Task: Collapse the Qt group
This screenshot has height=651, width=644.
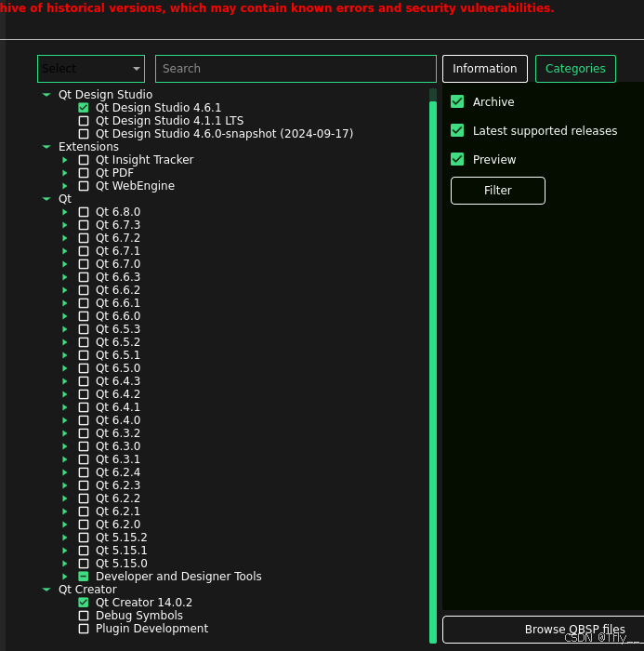Action: [46, 199]
